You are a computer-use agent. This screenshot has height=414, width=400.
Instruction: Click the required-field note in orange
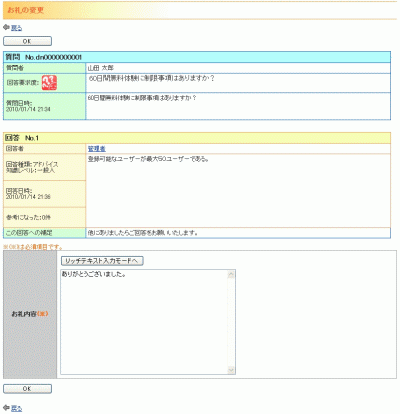click(x=33, y=247)
